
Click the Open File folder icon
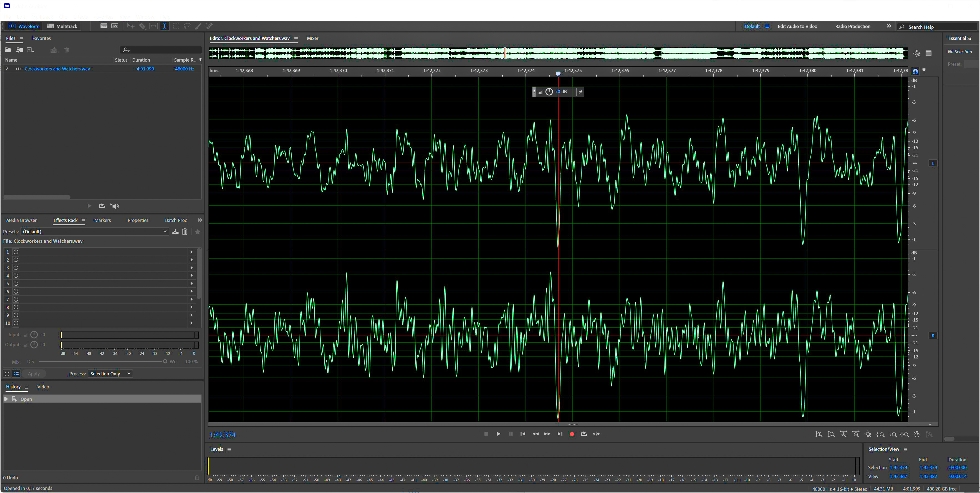point(8,50)
